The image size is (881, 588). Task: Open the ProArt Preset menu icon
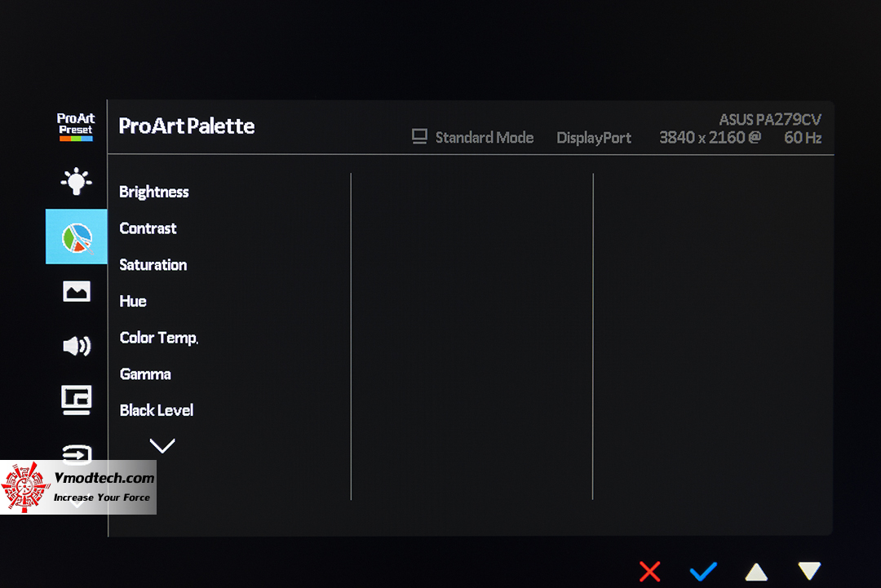(x=76, y=127)
